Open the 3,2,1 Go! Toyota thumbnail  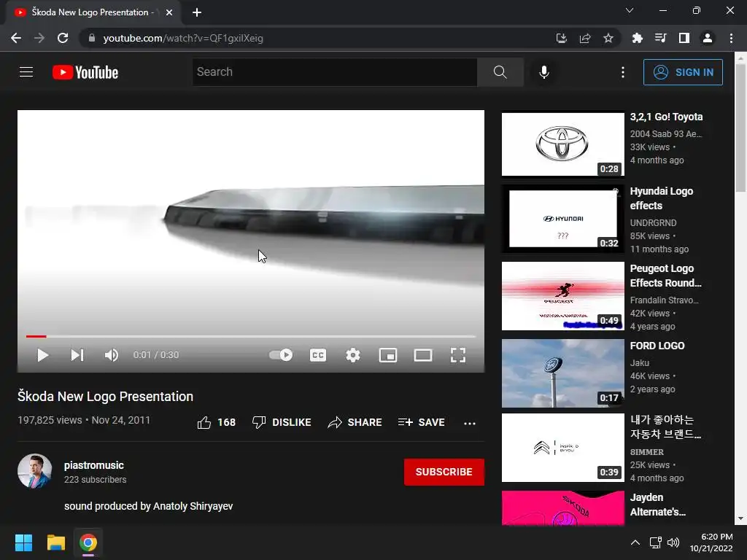(x=562, y=144)
